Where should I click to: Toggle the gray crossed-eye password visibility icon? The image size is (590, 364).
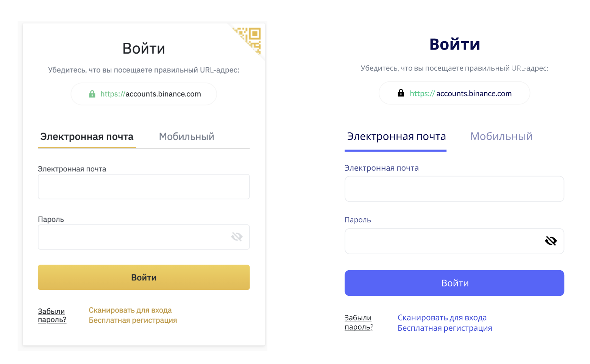point(237,237)
